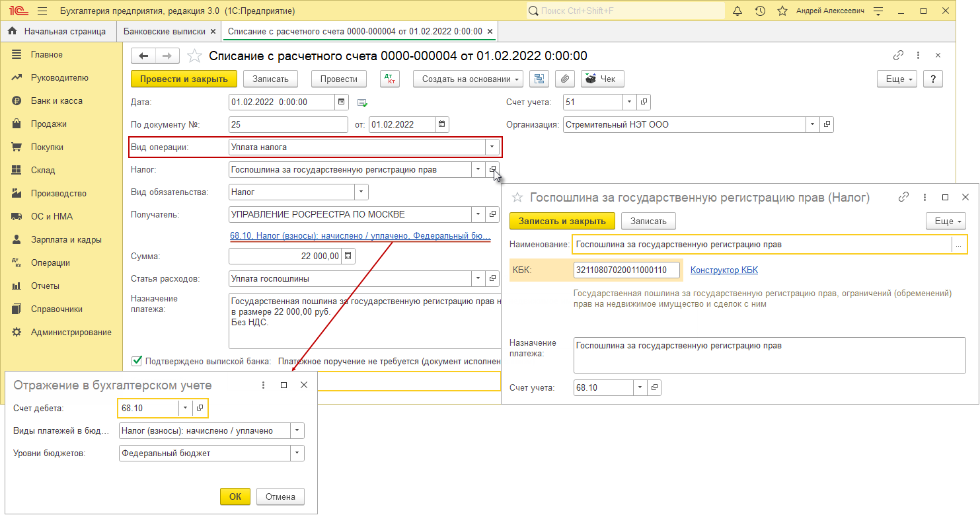Click the help question-mark button

click(932, 79)
